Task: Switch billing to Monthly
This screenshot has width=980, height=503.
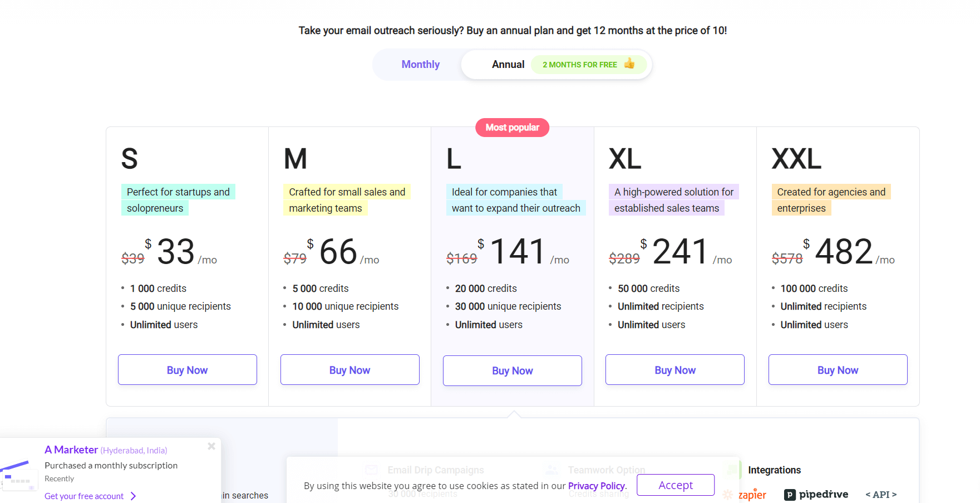Action: [420, 65]
